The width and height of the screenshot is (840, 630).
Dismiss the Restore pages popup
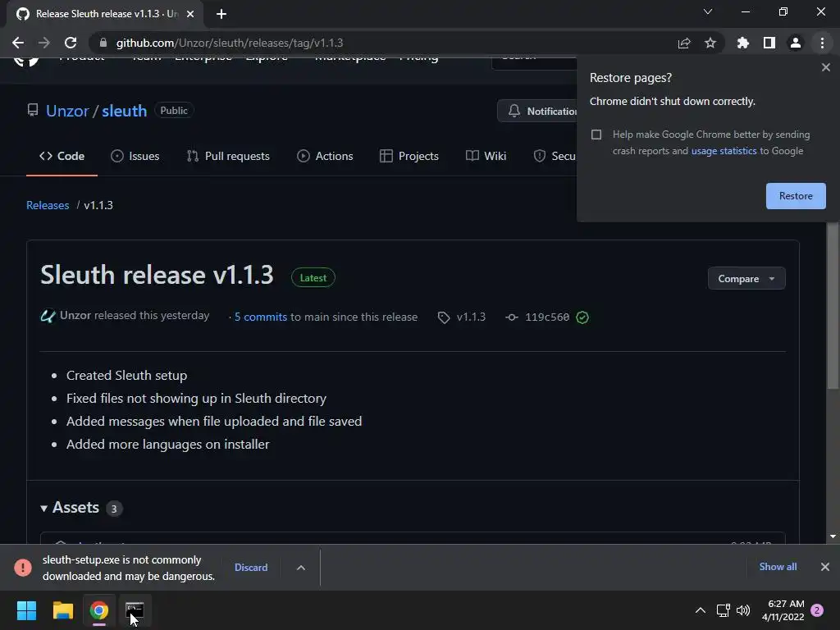825,67
